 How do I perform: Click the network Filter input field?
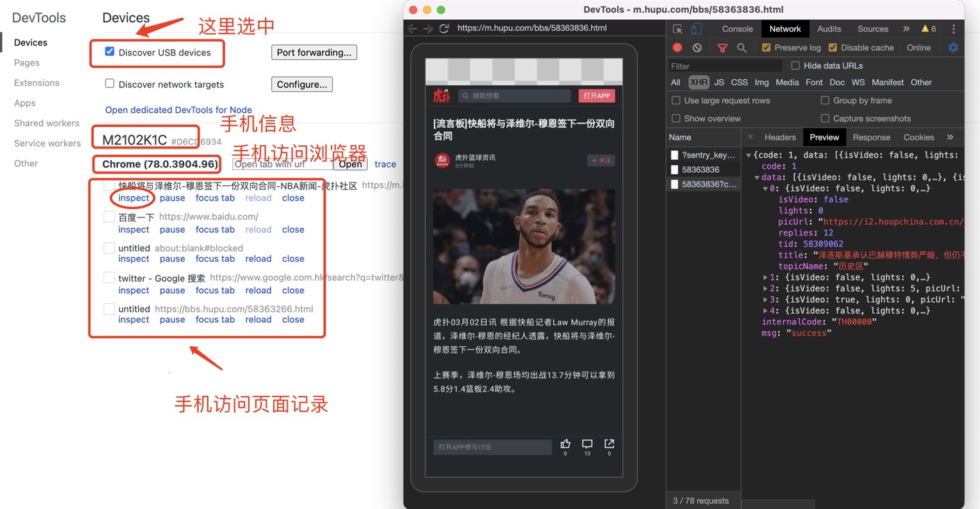click(x=724, y=66)
